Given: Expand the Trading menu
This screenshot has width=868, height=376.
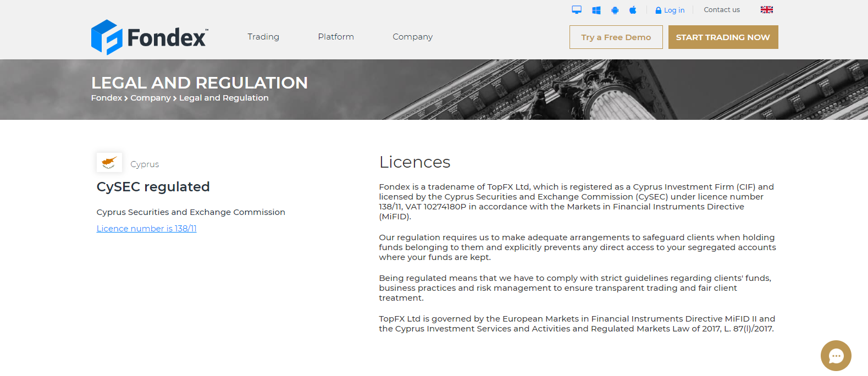Looking at the screenshot, I should (x=263, y=37).
